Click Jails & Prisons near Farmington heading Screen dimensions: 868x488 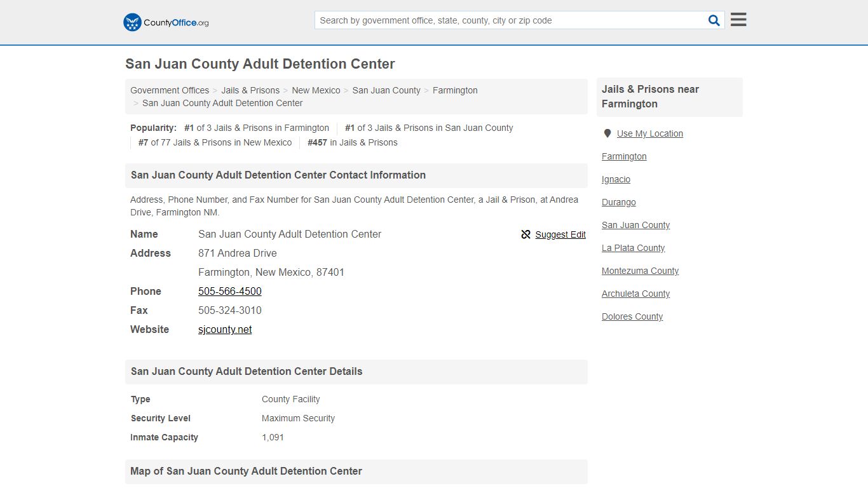click(x=650, y=97)
